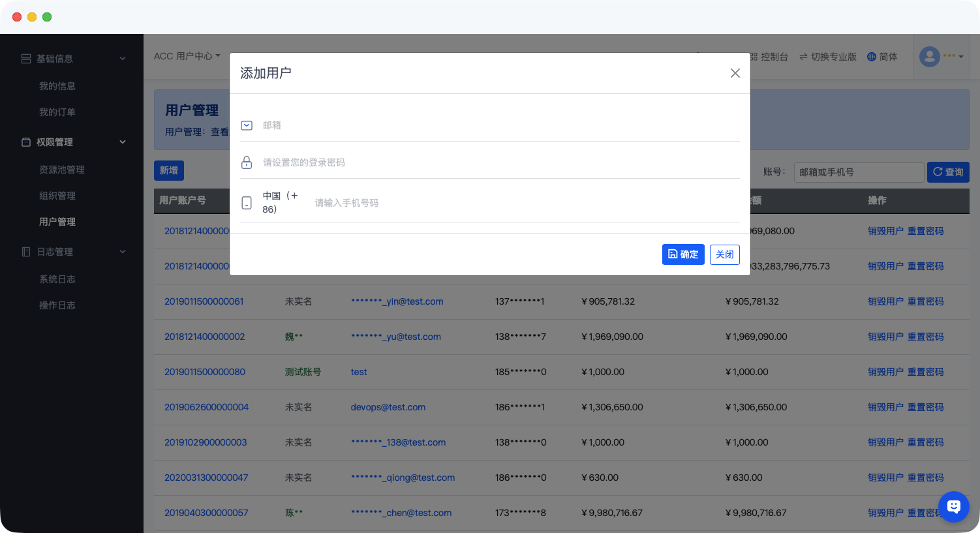Click the lock icon beside password field

click(x=247, y=162)
